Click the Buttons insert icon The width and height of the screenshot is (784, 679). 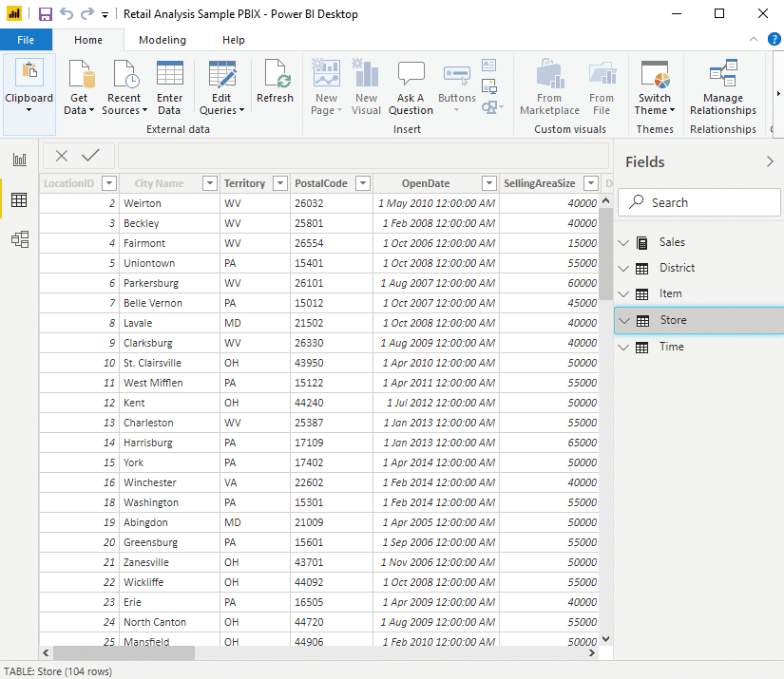[x=456, y=75]
